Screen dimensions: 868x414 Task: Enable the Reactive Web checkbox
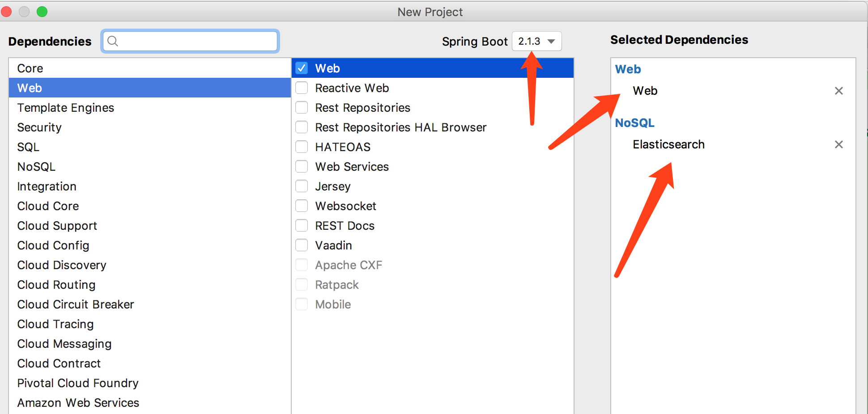pos(302,88)
